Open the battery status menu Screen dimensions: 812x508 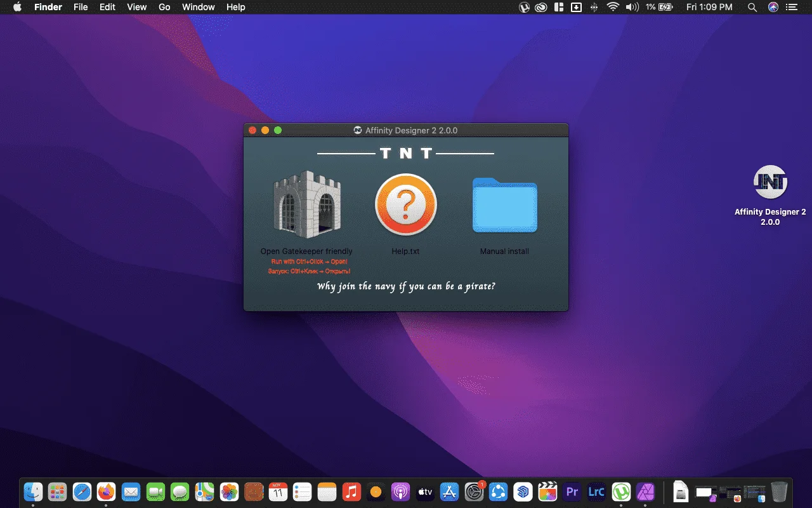(x=659, y=7)
